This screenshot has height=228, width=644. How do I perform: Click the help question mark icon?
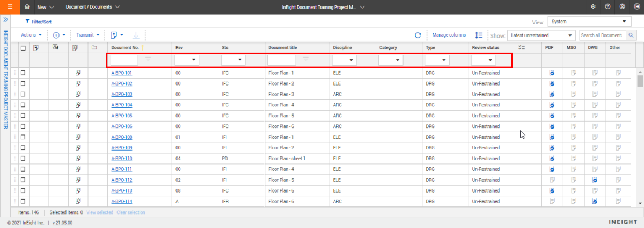click(607, 7)
